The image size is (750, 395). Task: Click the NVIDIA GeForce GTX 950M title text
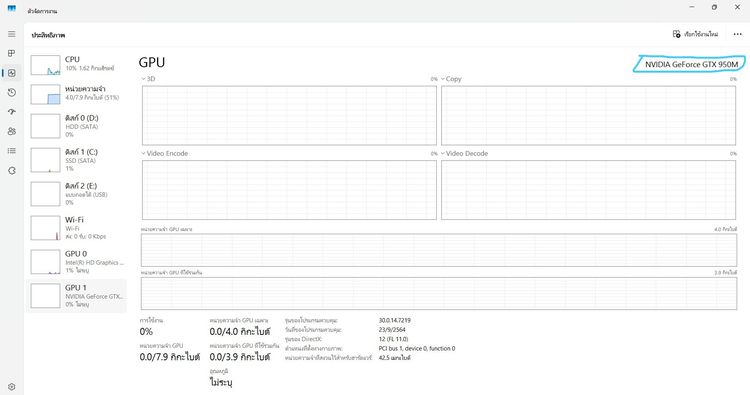pyautogui.click(x=691, y=64)
